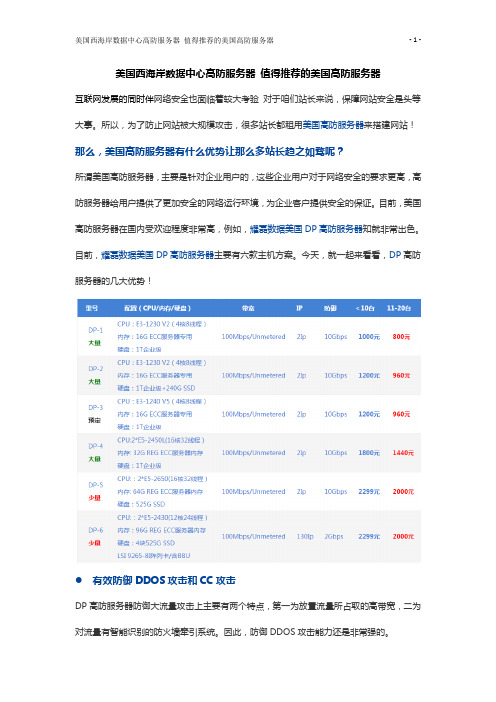Click the red 800元 price for DP-1
The image size is (496, 702).
click(401, 336)
